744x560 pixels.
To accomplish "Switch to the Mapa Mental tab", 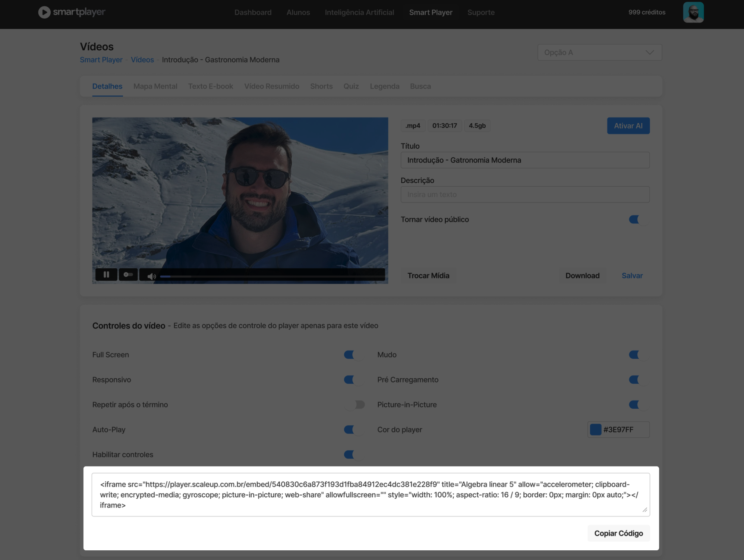I will pos(155,86).
